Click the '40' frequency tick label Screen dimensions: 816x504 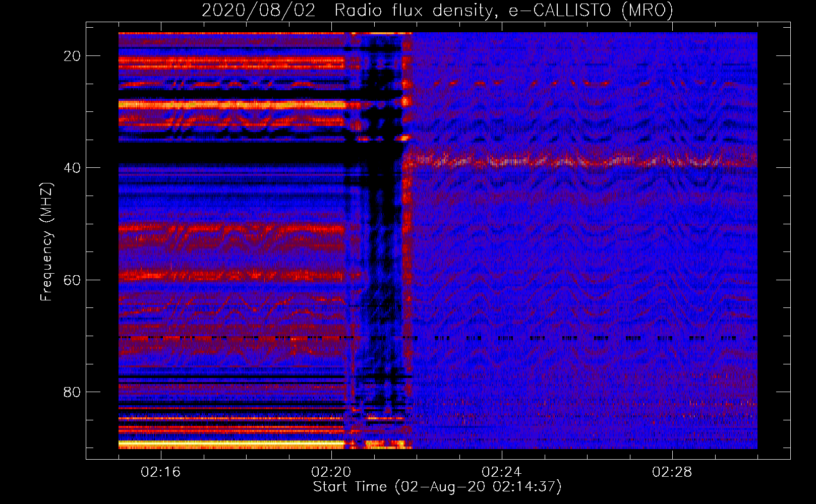(x=73, y=168)
